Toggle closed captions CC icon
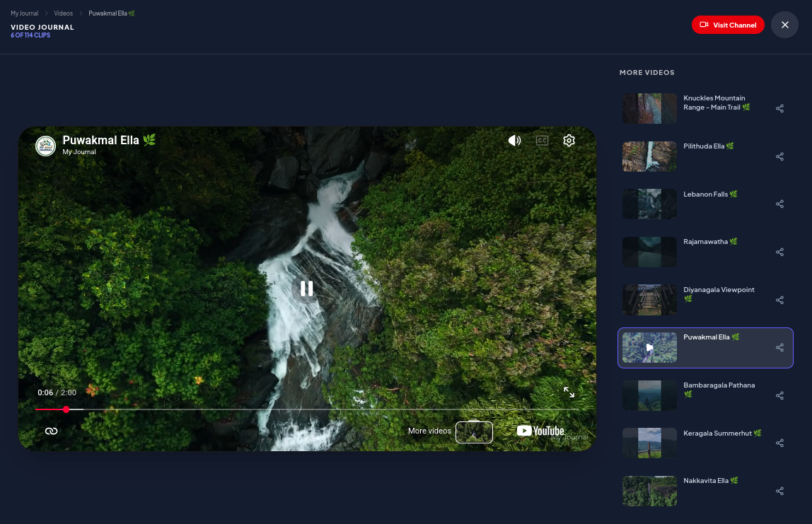 pyautogui.click(x=542, y=140)
